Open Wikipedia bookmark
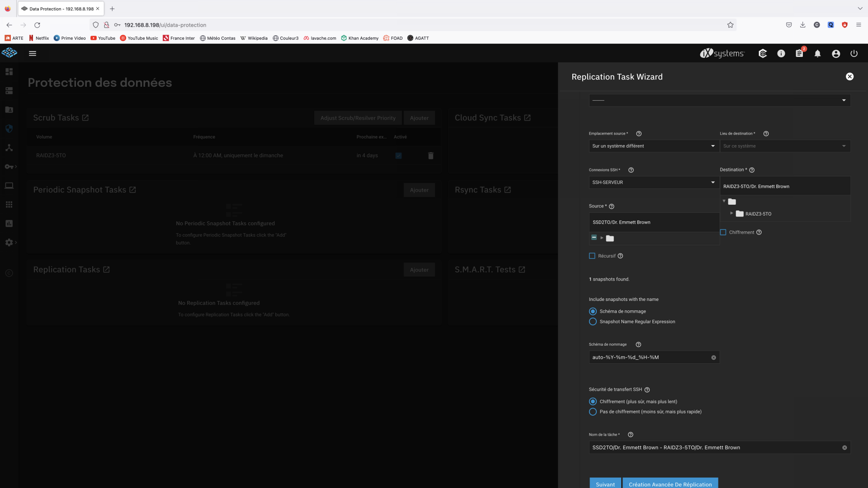 pos(254,38)
